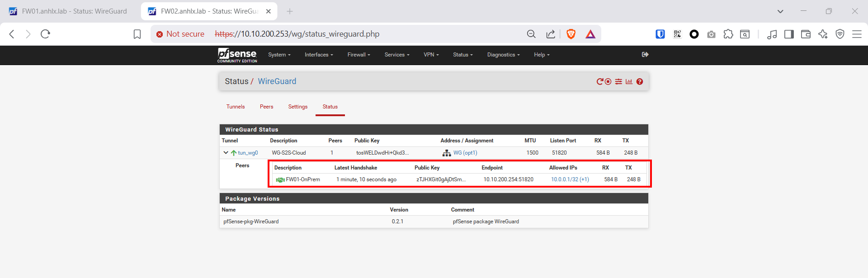Image resolution: width=868 pixels, height=278 pixels.
Task: Bookmark this page with bookmark icon
Action: [x=137, y=34]
